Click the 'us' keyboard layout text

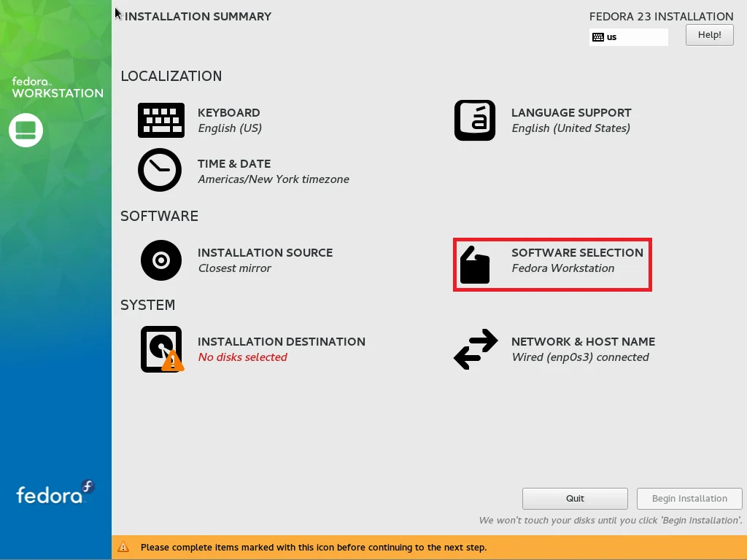[612, 37]
